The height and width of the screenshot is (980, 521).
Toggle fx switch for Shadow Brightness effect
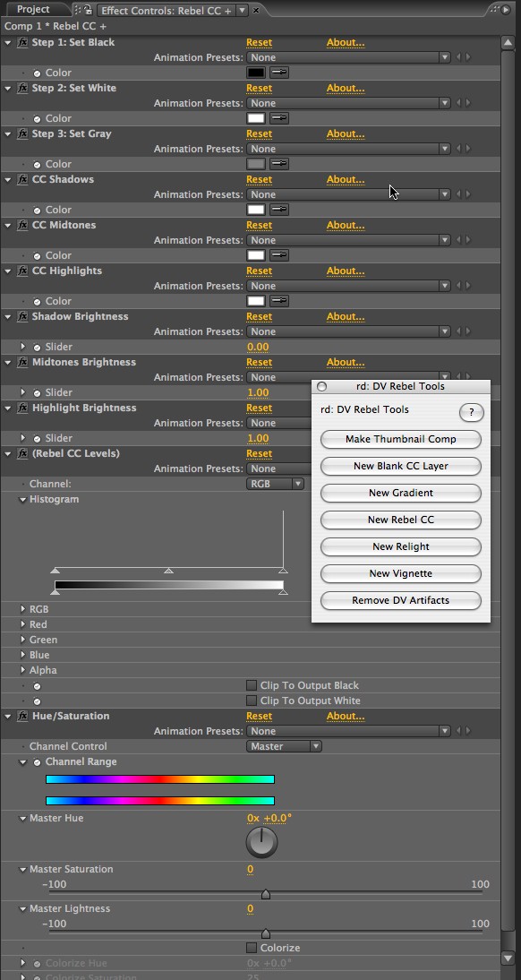click(22, 317)
